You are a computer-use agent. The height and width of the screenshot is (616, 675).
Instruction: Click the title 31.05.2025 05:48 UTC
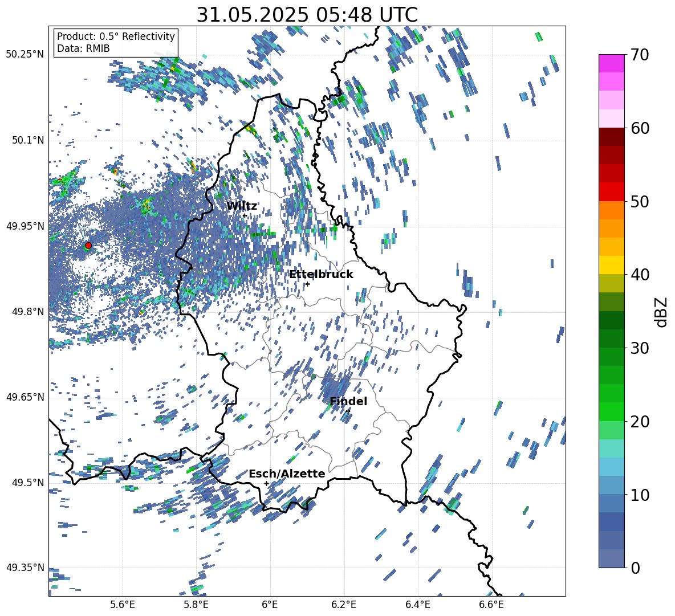pos(307,15)
